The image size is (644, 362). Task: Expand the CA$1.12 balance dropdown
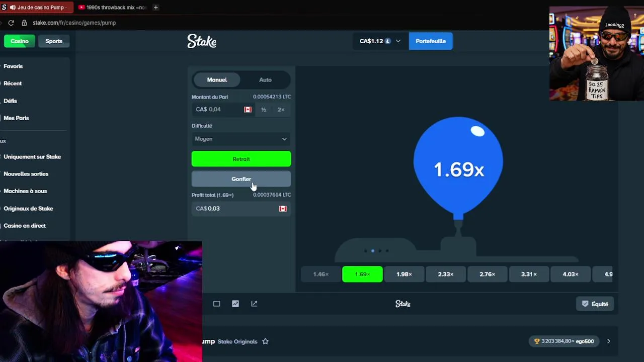click(x=380, y=41)
